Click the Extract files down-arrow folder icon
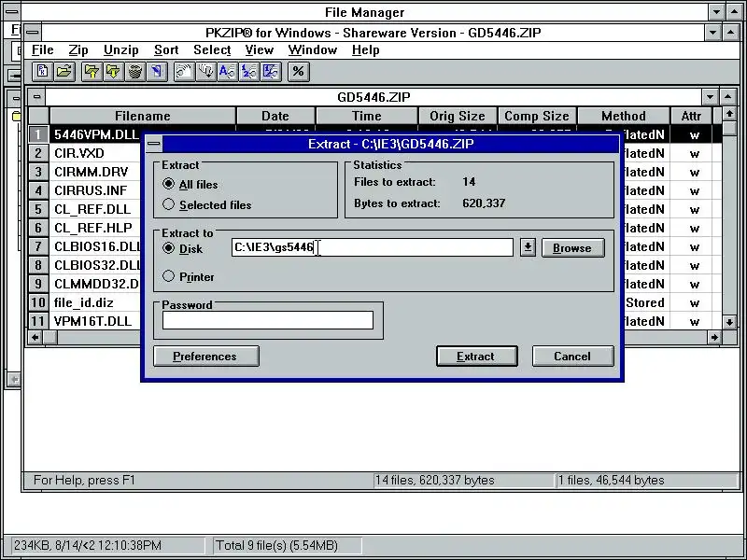This screenshot has width=747, height=560. (x=113, y=72)
